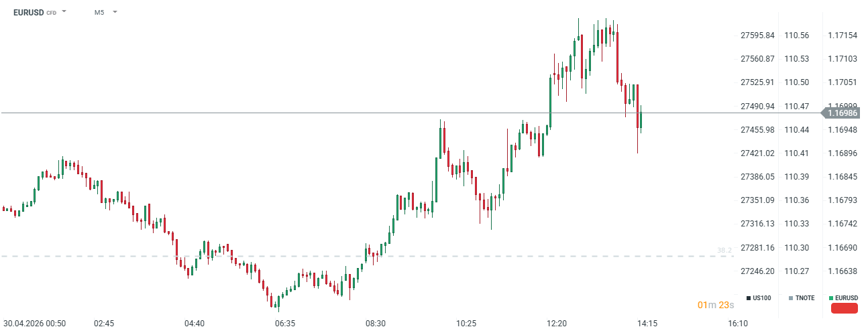Click the 12:20 time axis label
The width and height of the screenshot is (868, 335).
557,323
